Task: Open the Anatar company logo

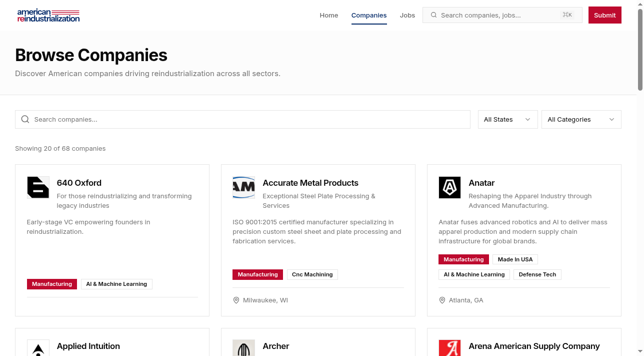Action: click(x=449, y=187)
